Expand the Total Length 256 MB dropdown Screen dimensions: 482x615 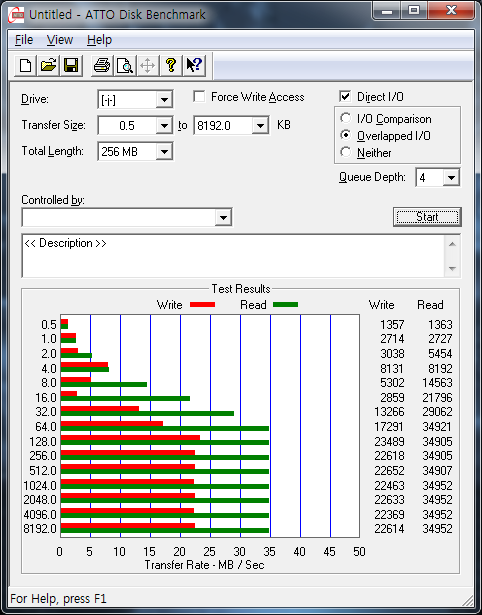click(x=164, y=152)
